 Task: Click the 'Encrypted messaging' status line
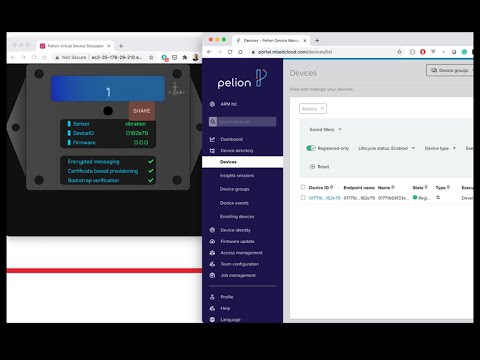click(x=110, y=161)
